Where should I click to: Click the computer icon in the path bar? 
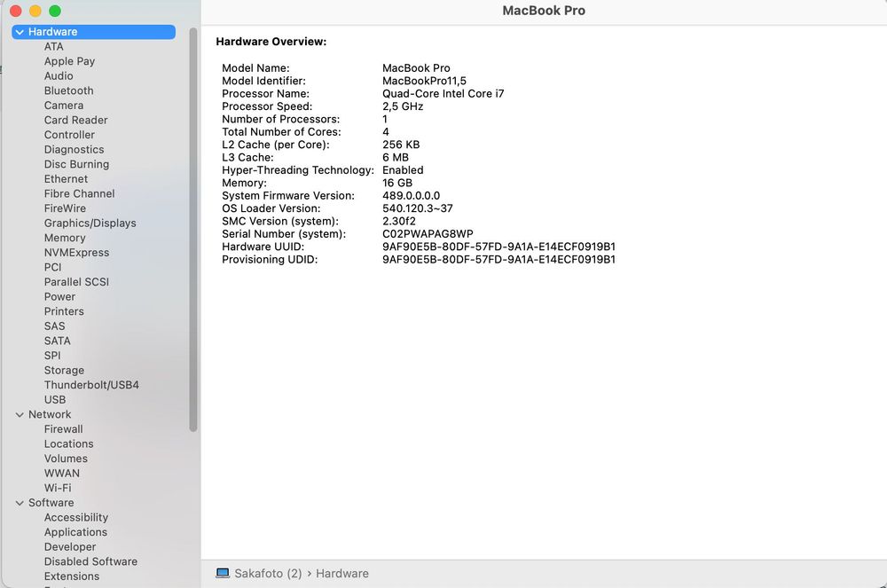click(x=223, y=573)
